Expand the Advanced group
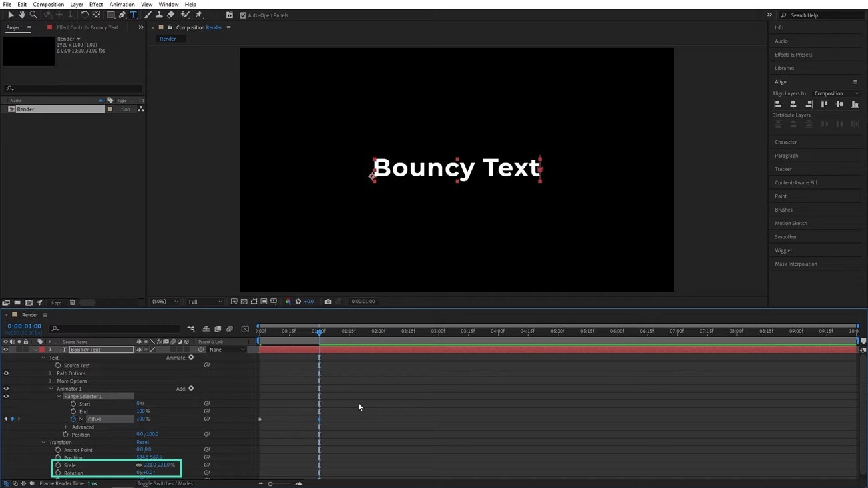The height and width of the screenshot is (488, 868). click(x=66, y=427)
